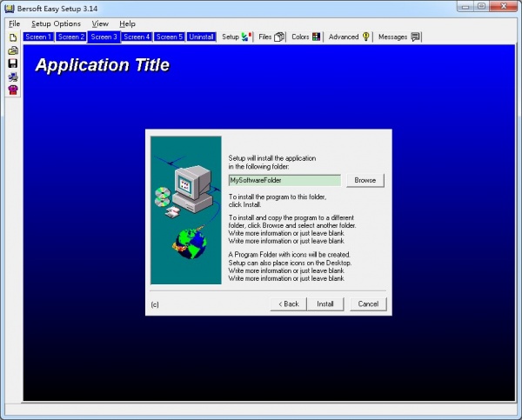Switch to the Screen 1 tab
The image size is (522, 420).
coord(38,37)
